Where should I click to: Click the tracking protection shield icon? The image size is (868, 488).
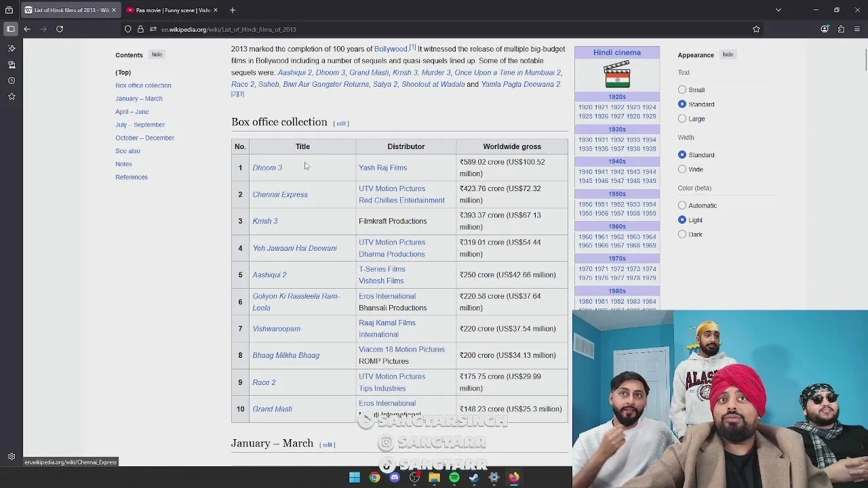(127, 29)
